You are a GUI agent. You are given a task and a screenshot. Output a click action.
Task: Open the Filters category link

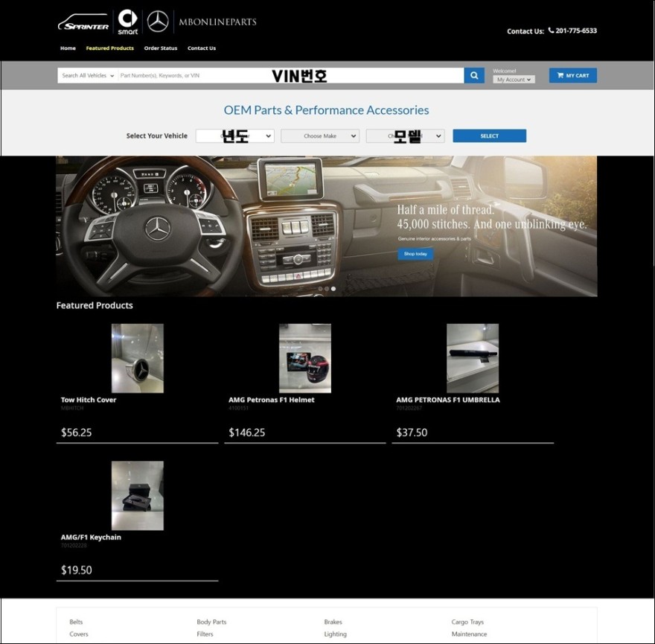(x=205, y=634)
